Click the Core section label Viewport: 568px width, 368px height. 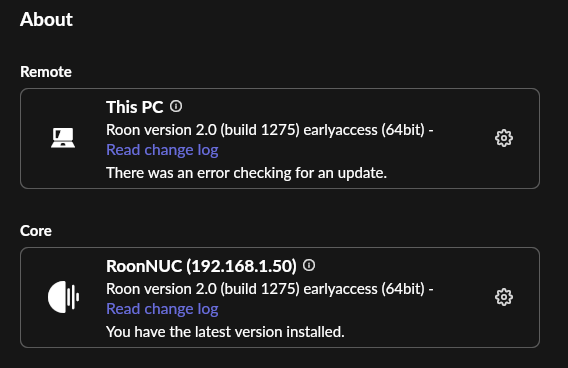[x=36, y=231]
